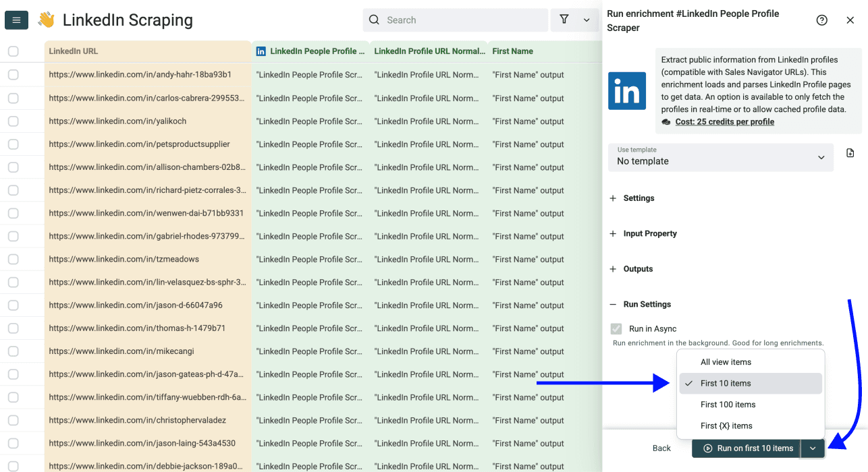Viewport: 868px width, 472px height.
Task: Click the filter funnel icon
Action: tap(564, 20)
